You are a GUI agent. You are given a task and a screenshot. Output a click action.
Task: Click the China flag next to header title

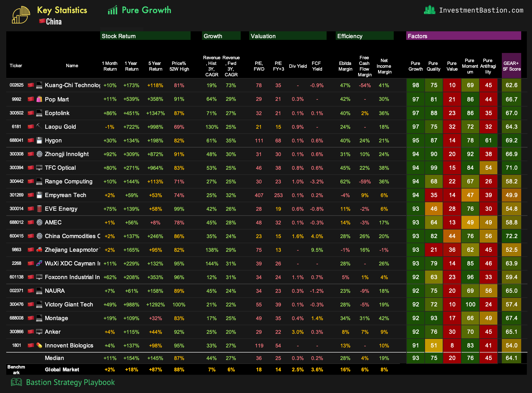click(42, 21)
